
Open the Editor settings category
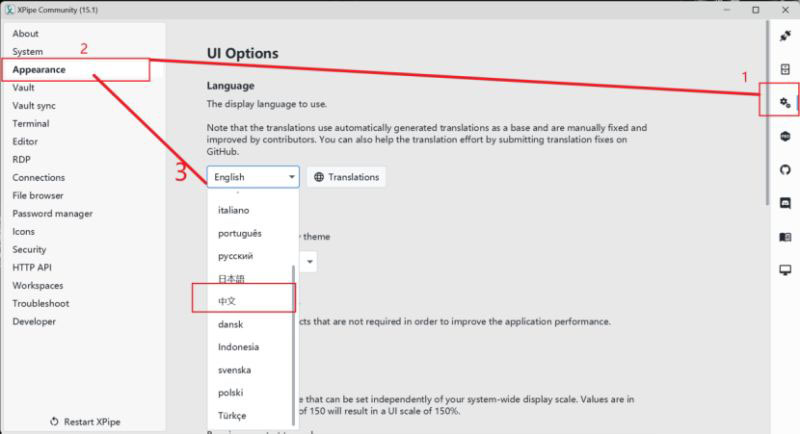click(x=25, y=142)
